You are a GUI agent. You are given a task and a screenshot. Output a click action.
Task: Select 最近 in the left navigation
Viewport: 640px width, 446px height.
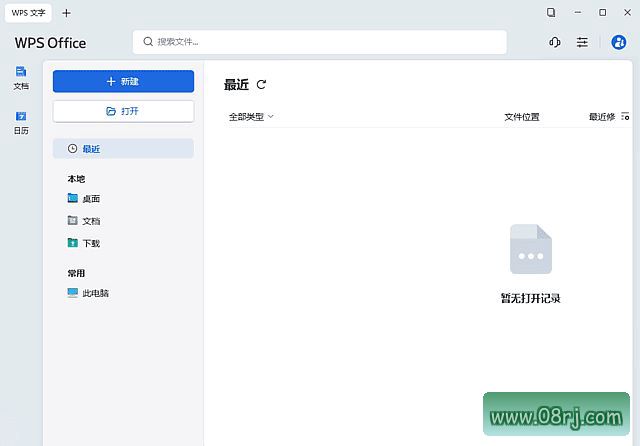(123, 149)
